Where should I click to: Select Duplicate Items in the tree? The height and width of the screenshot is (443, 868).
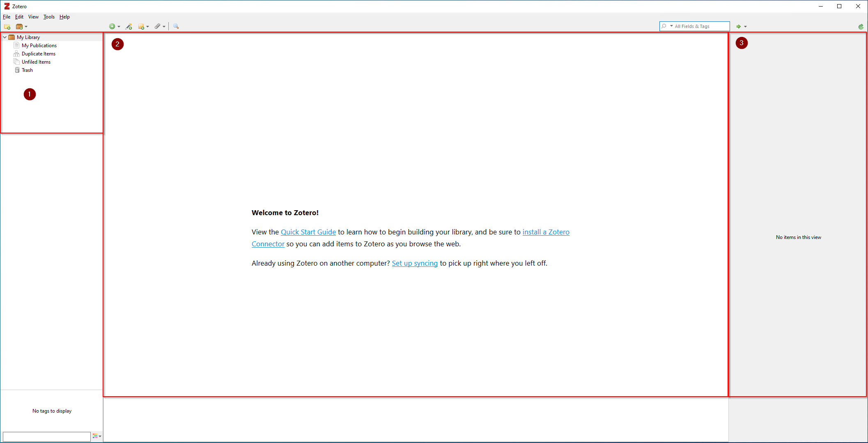(x=39, y=54)
